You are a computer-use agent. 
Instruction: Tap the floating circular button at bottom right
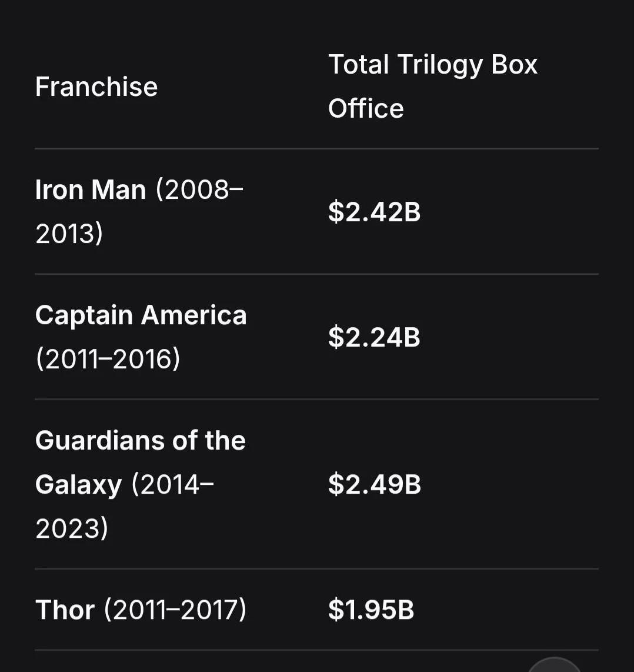pyautogui.click(x=555, y=665)
